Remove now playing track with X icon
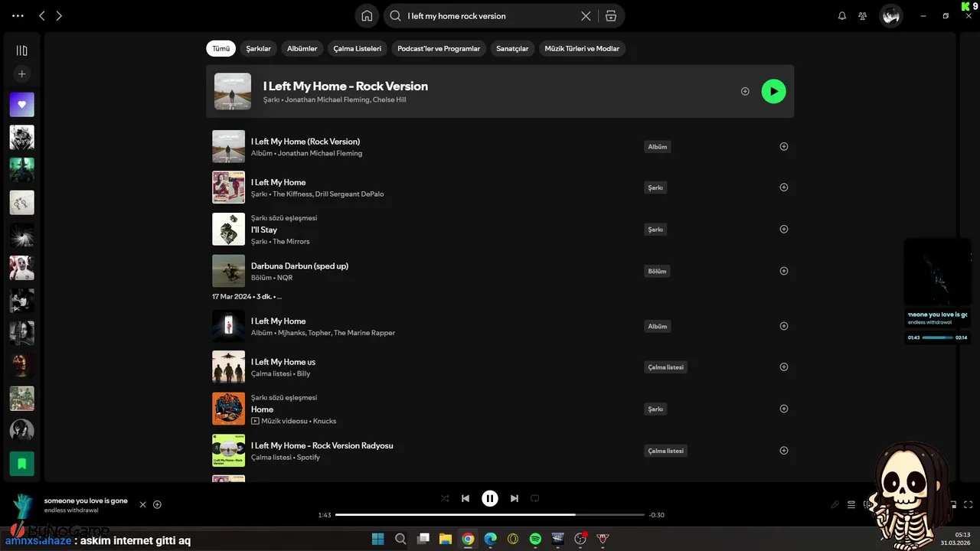Image resolution: width=980 pixels, height=551 pixels. click(x=142, y=504)
